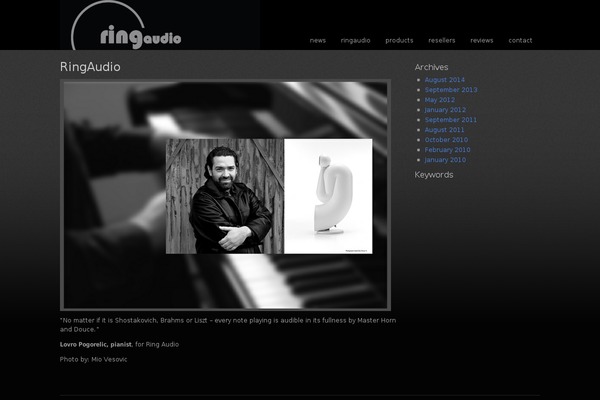Viewport: 600px width, 400px height.
Task: Open the August 2011 archive
Action: point(444,130)
